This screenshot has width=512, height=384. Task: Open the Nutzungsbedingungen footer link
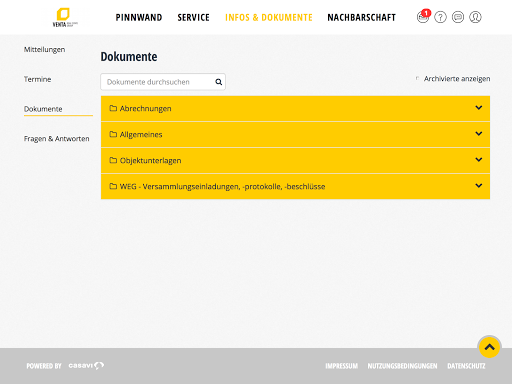[402, 366]
